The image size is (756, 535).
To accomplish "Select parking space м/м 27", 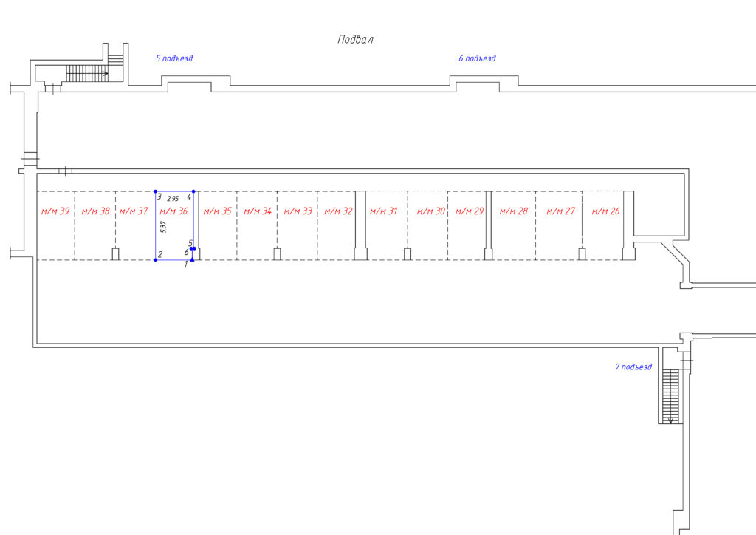I will pyautogui.click(x=560, y=211).
